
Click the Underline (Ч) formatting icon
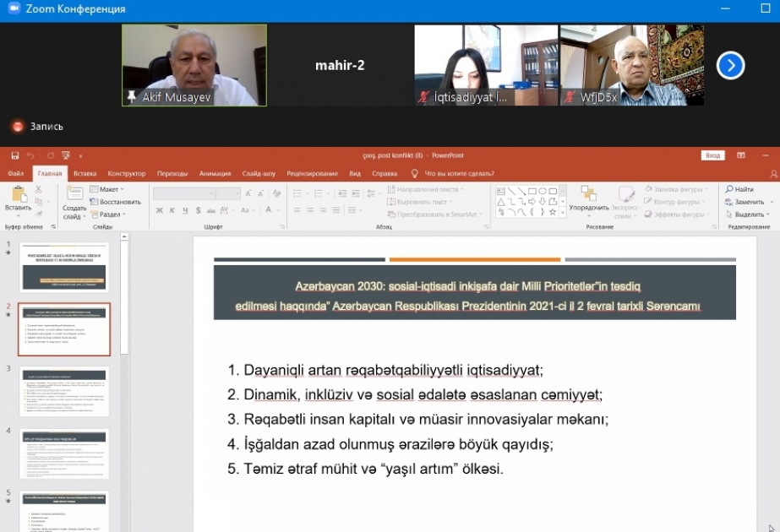click(185, 210)
